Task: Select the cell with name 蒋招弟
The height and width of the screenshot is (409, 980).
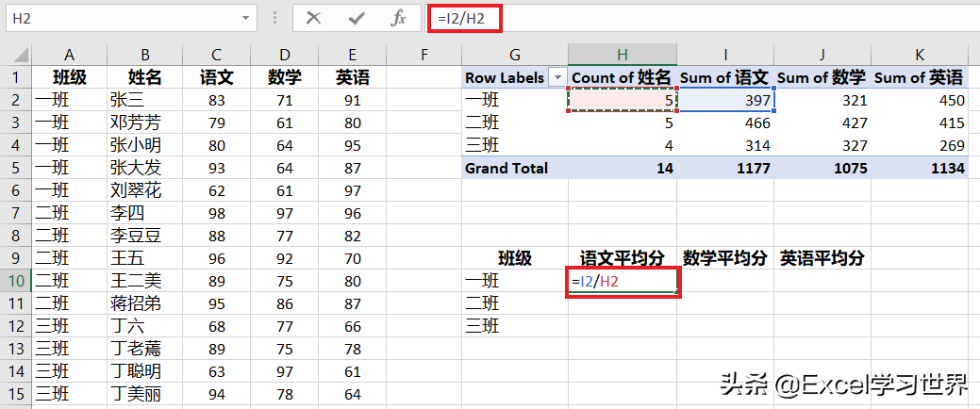Action: coord(145,303)
